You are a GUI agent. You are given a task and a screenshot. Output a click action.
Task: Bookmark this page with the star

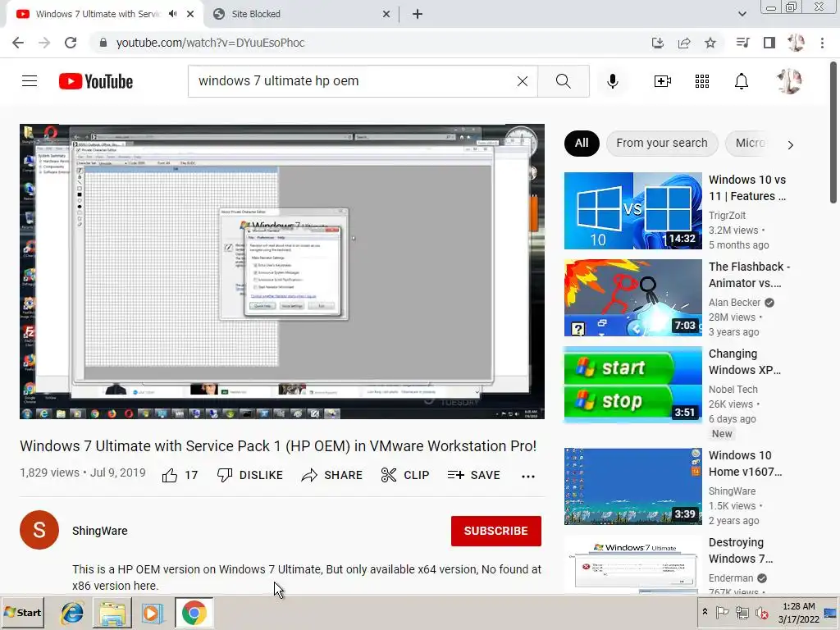pos(710,43)
